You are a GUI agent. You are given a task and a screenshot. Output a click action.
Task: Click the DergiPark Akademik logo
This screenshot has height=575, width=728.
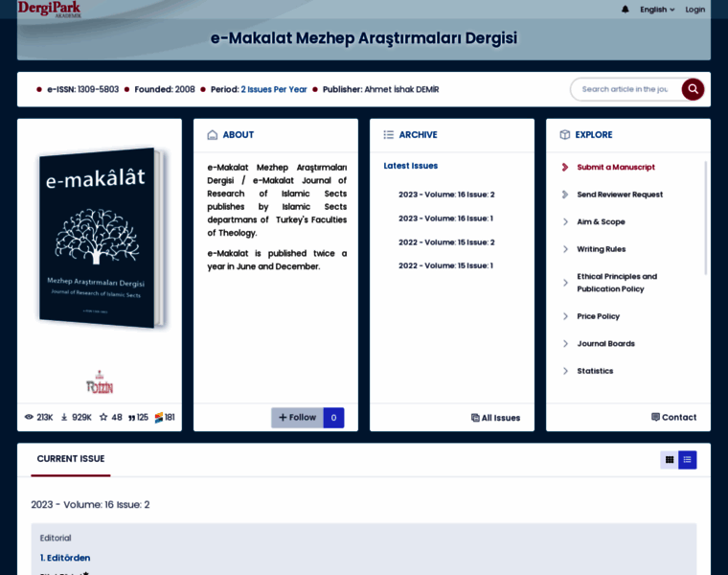[x=49, y=9]
